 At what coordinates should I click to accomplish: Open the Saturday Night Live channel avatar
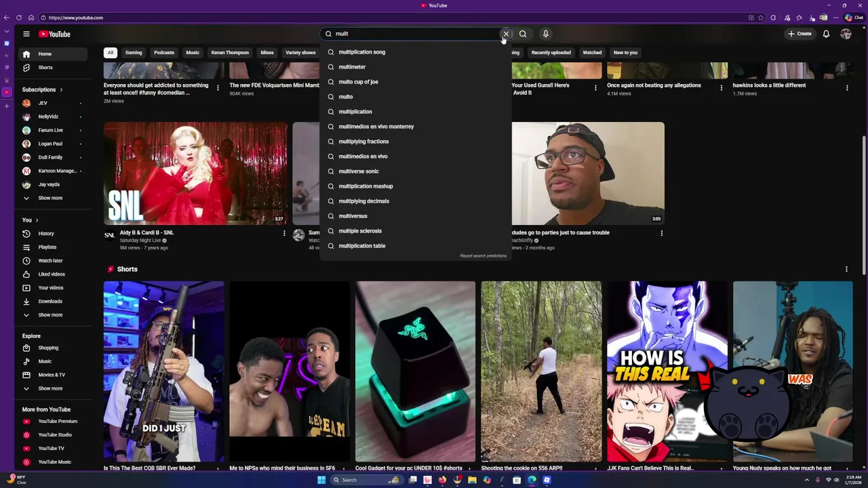109,236
